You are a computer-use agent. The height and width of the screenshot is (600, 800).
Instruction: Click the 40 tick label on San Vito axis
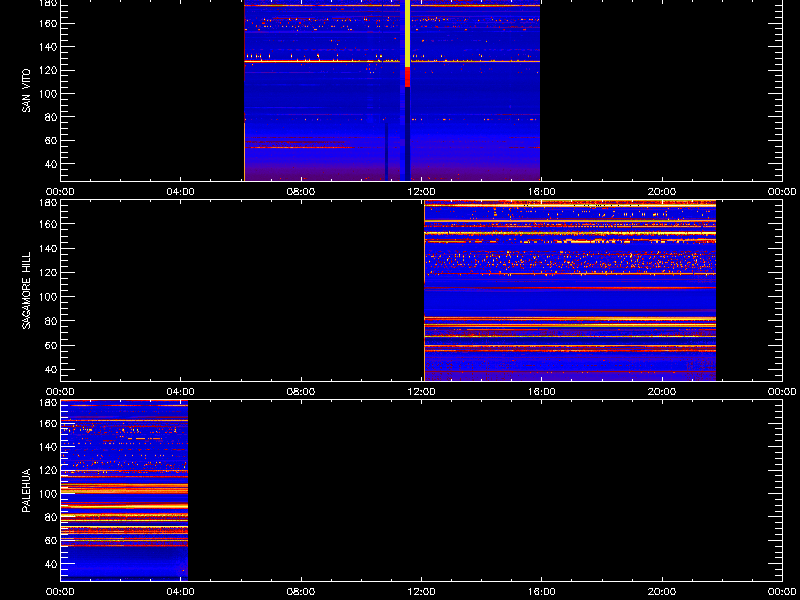point(51,164)
